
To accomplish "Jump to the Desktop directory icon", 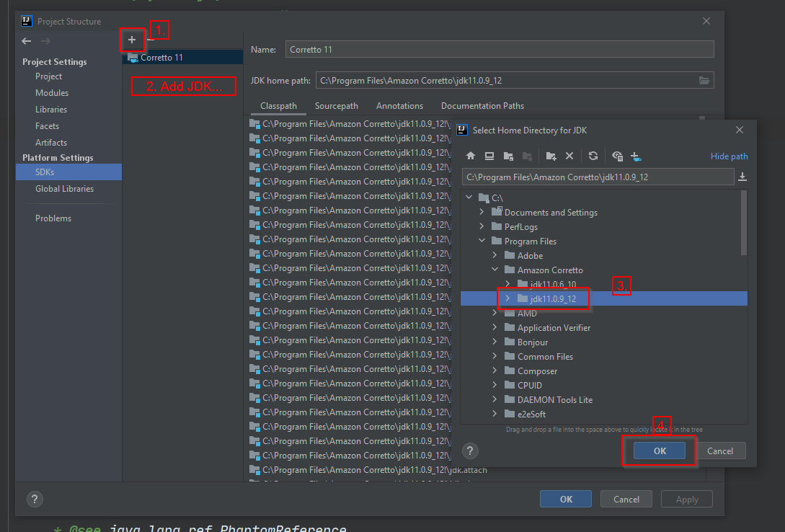I will click(x=489, y=156).
